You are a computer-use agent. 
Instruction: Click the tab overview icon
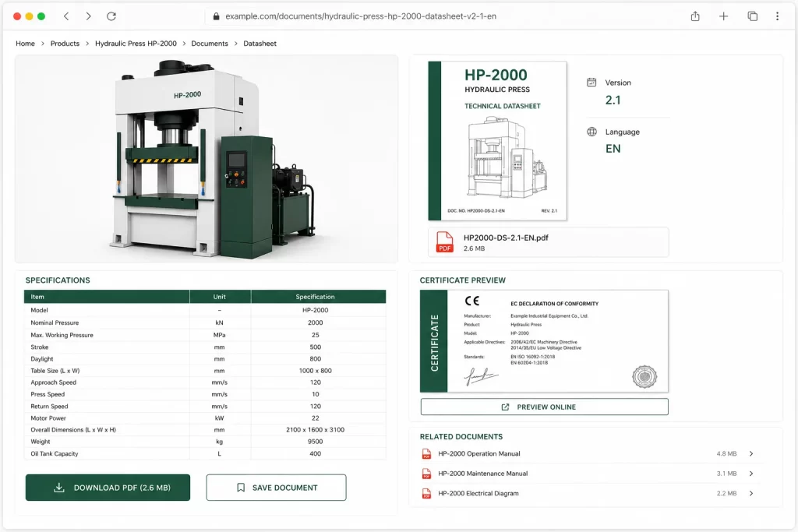click(x=752, y=16)
